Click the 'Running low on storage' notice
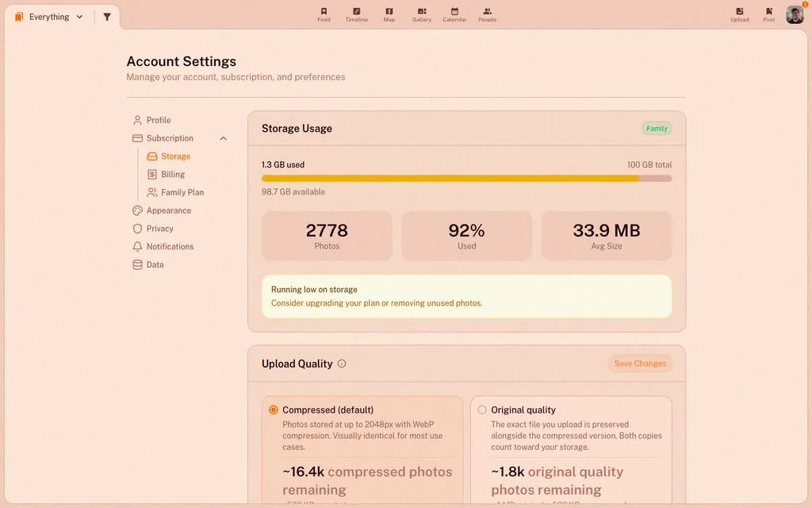 466,296
